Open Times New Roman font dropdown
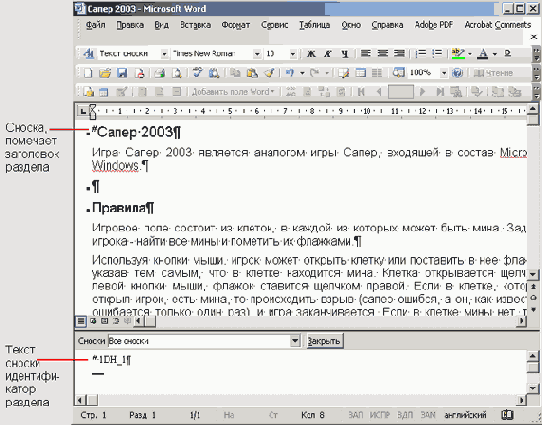This screenshot has width=542, height=425. (x=257, y=54)
